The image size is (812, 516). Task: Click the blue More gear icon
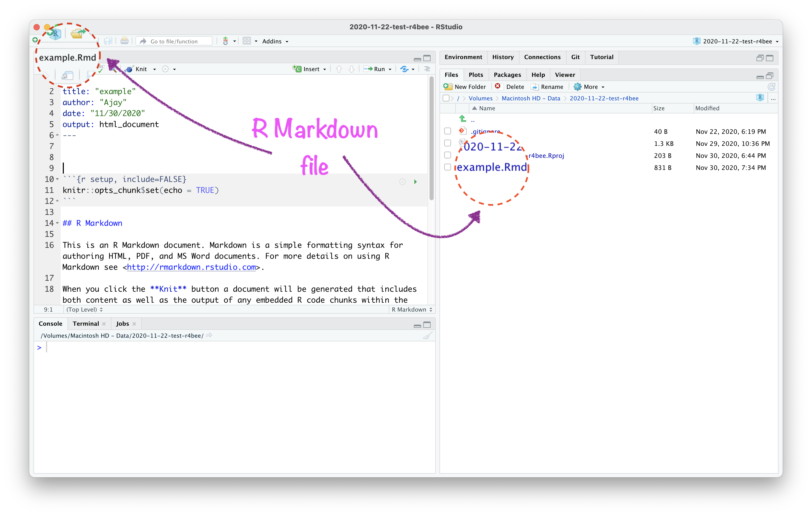(578, 87)
